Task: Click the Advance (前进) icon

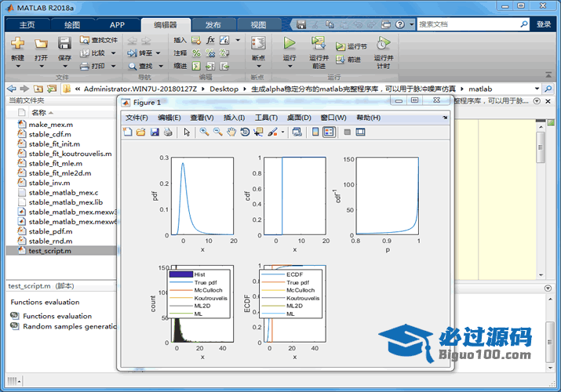Action: (x=340, y=60)
